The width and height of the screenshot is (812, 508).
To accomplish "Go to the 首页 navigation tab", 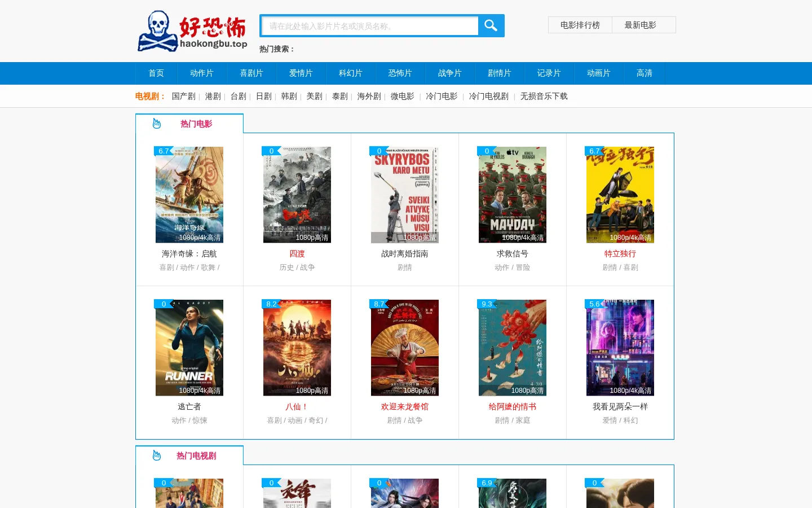I will click(156, 73).
